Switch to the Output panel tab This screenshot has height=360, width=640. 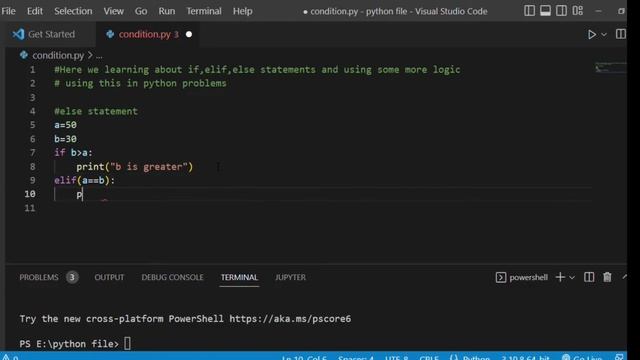coord(109,277)
